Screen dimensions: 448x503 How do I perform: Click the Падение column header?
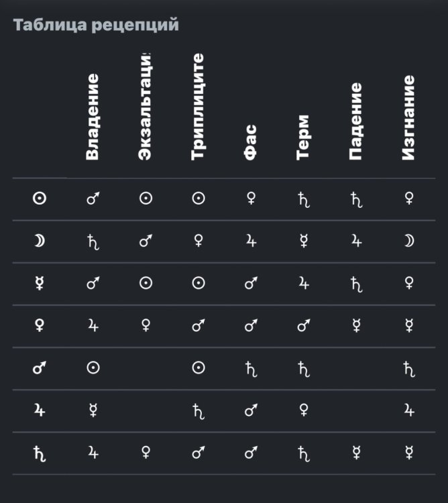click(356, 121)
